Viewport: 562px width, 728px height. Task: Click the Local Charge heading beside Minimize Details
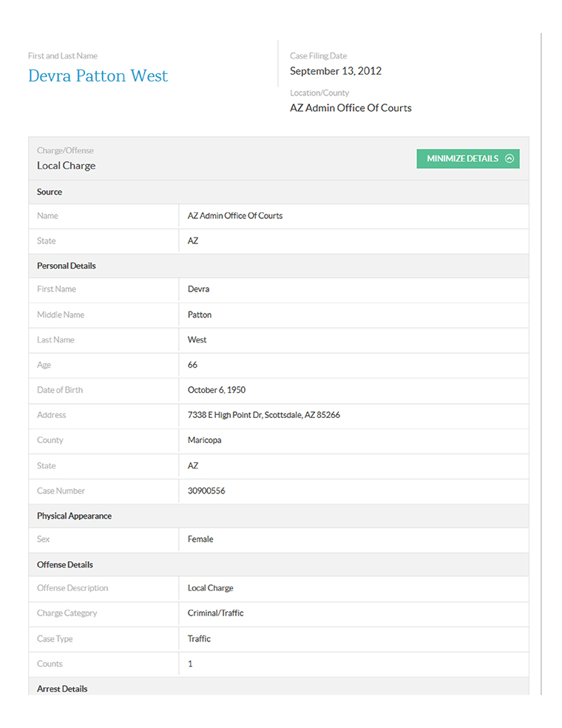point(67,166)
